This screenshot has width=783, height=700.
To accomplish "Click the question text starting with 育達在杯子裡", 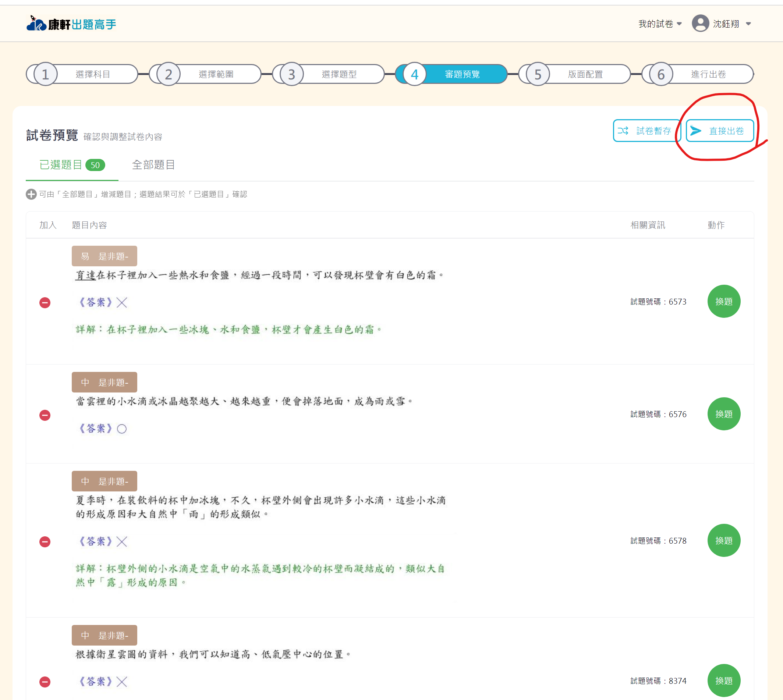I will 260,276.
